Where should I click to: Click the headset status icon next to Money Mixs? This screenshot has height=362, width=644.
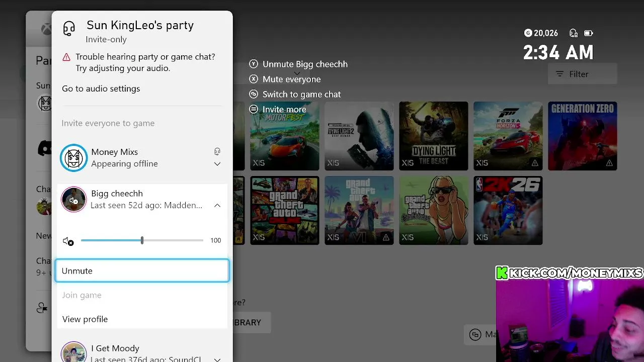(x=217, y=151)
